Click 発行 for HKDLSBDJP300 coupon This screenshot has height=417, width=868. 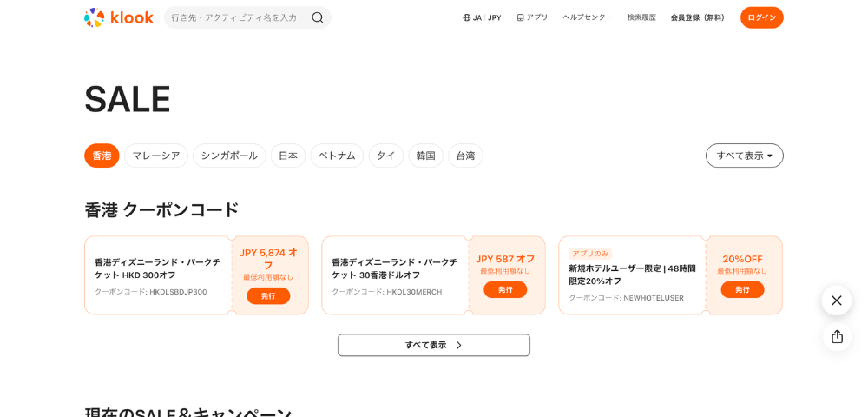pos(268,295)
